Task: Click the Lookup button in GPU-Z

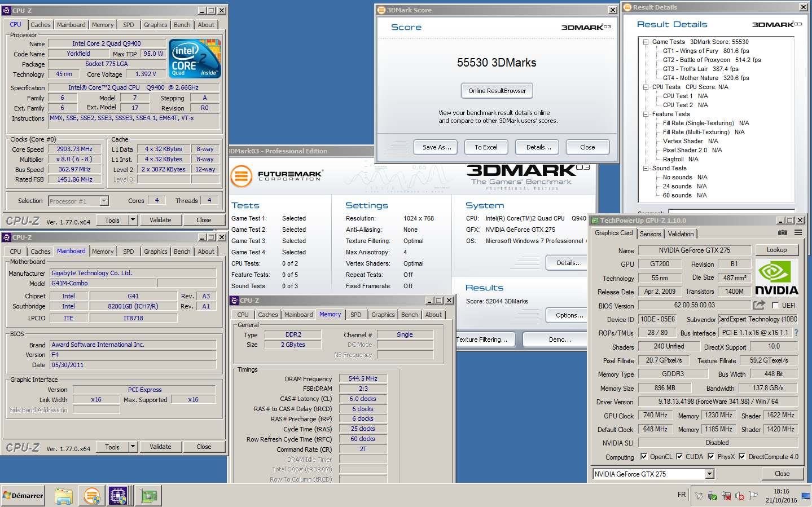Action: click(x=776, y=250)
